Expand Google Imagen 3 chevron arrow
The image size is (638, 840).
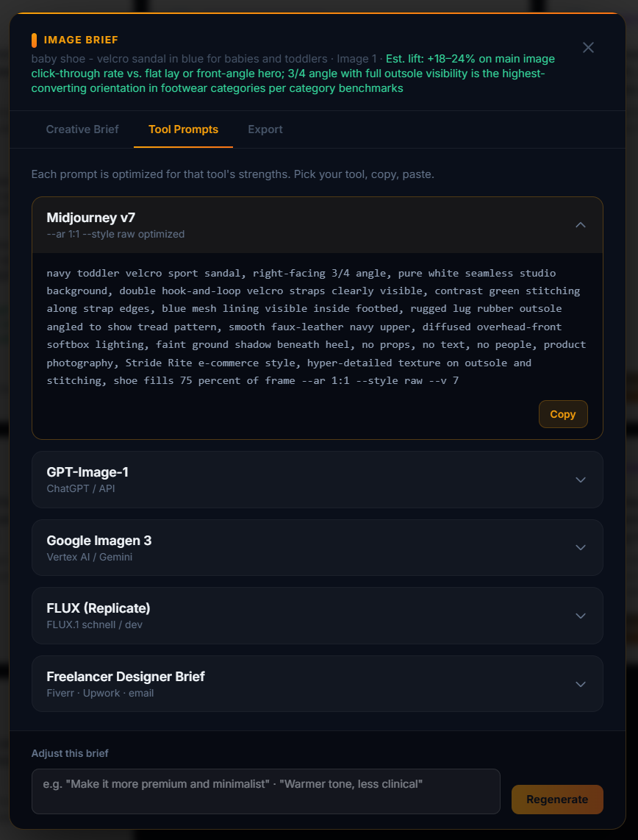581,547
